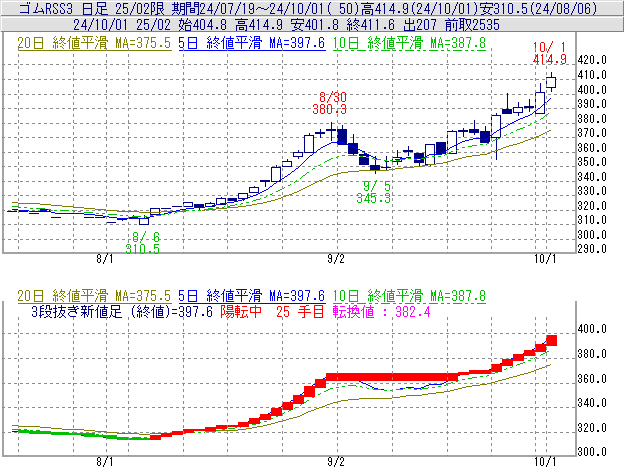Viewport: 624px width, 475px height.
Task: Click the 8/6 310.5 low annotation
Action: (142, 243)
